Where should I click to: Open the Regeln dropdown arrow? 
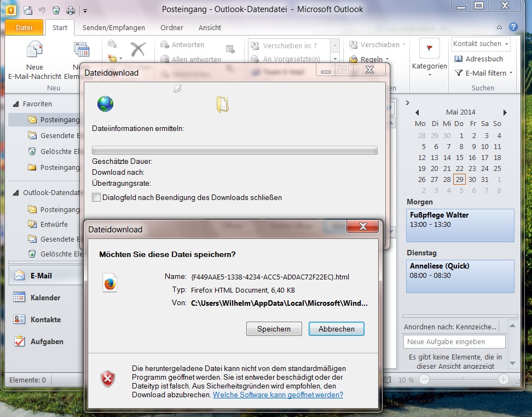tap(387, 59)
